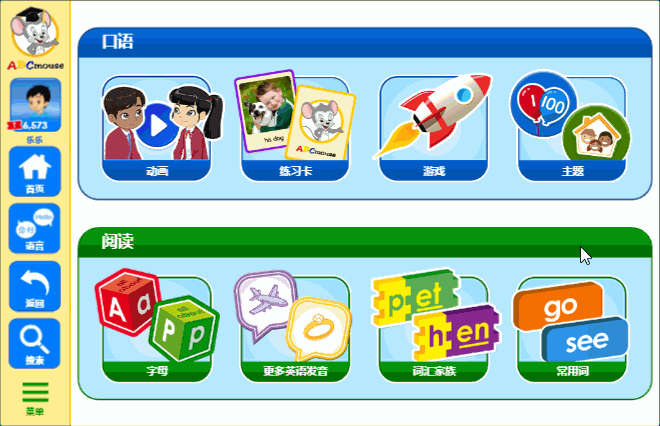Select the 语言 language speech bubbles icon

pyautogui.click(x=35, y=229)
